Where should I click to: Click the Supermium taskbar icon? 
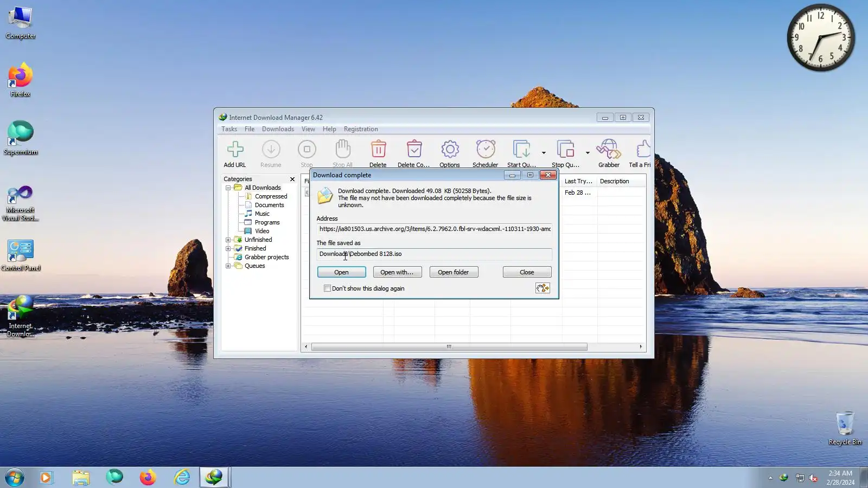[114, 478]
